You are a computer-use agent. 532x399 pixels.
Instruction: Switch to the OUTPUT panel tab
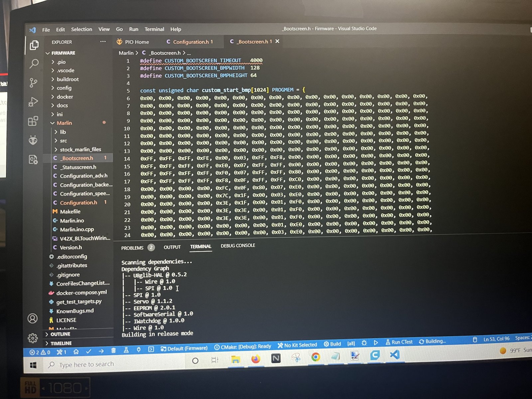pyautogui.click(x=172, y=247)
